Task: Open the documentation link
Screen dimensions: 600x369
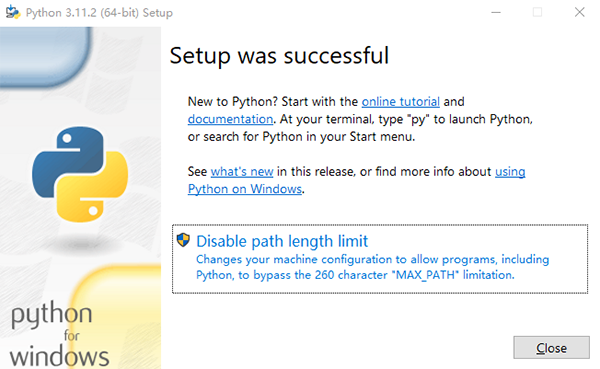Action: pos(230,119)
